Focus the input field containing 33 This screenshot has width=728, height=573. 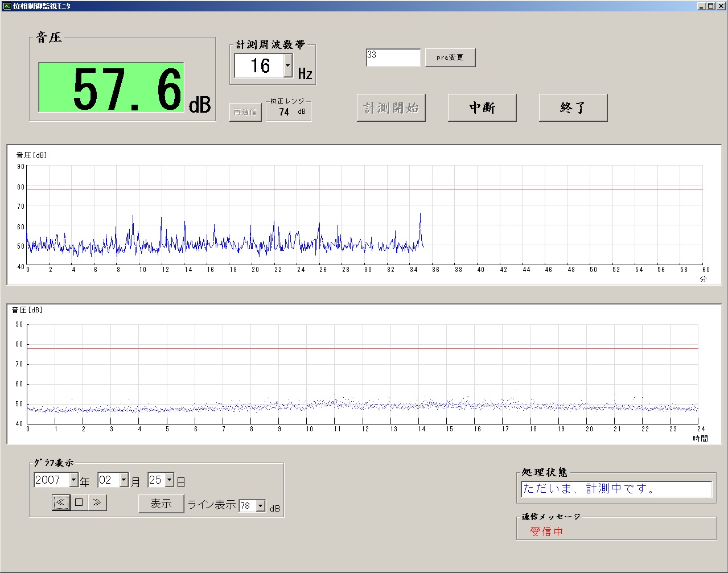[x=393, y=57]
